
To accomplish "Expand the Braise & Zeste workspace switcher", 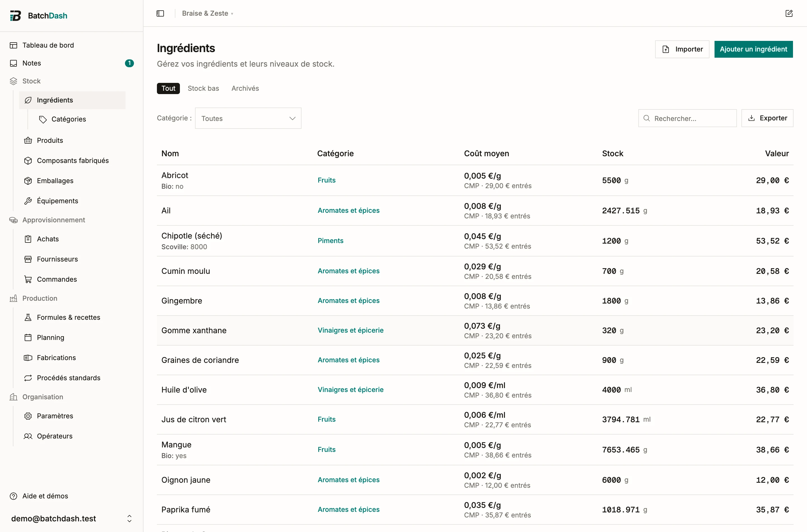I will click(x=207, y=13).
